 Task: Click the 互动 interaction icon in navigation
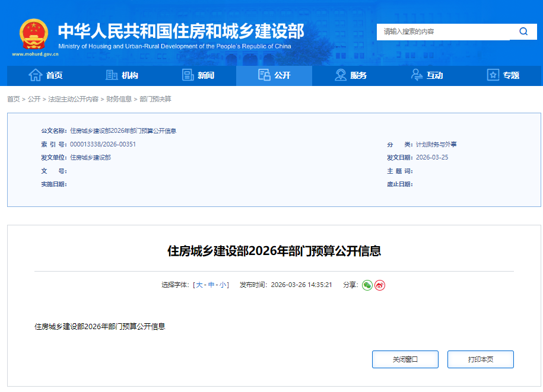[416, 75]
